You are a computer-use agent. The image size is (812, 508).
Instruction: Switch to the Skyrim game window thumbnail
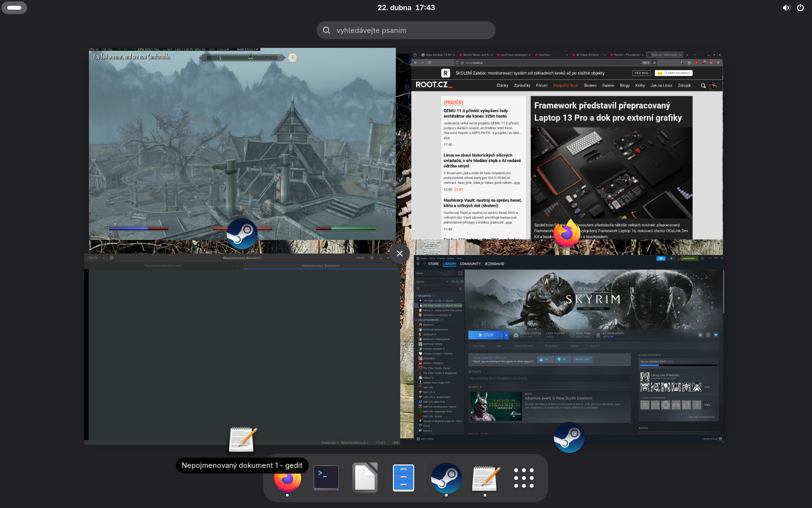click(x=242, y=144)
